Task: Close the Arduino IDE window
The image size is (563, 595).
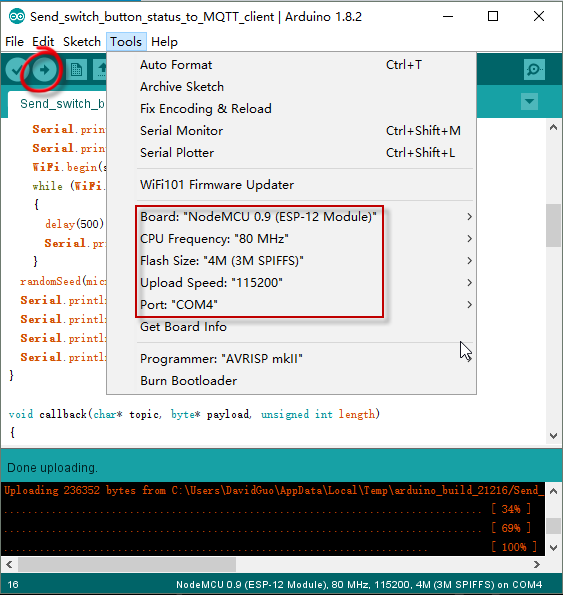Action: [539, 17]
